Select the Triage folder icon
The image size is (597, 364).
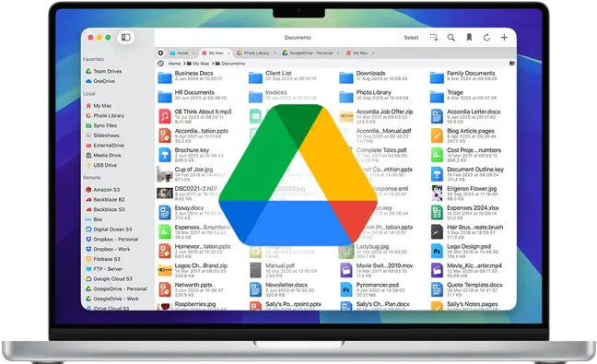click(x=437, y=97)
